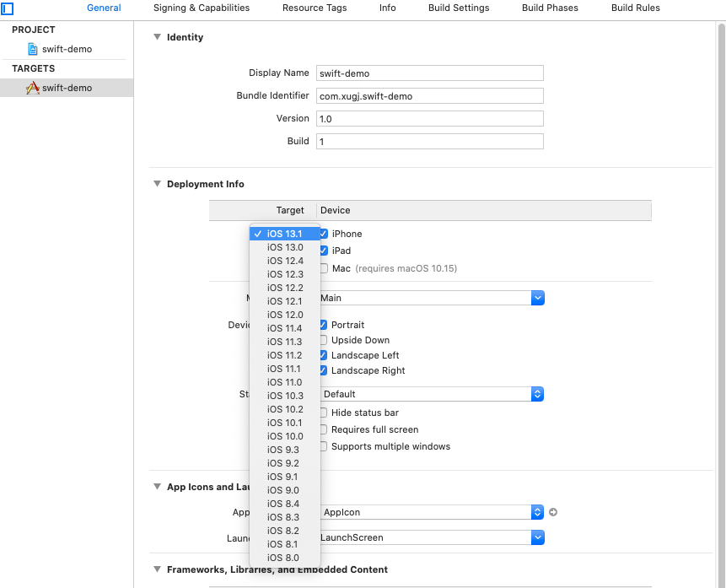Open the Build Phases tab
The width and height of the screenshot is (726, 588).
tap(550, 8)
